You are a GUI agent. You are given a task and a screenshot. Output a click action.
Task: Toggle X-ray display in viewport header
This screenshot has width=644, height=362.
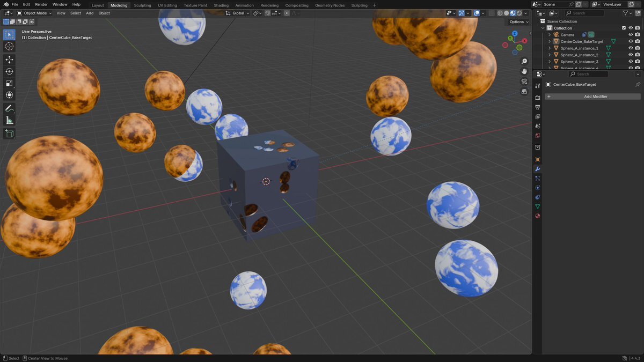click(x=492, y=13)
